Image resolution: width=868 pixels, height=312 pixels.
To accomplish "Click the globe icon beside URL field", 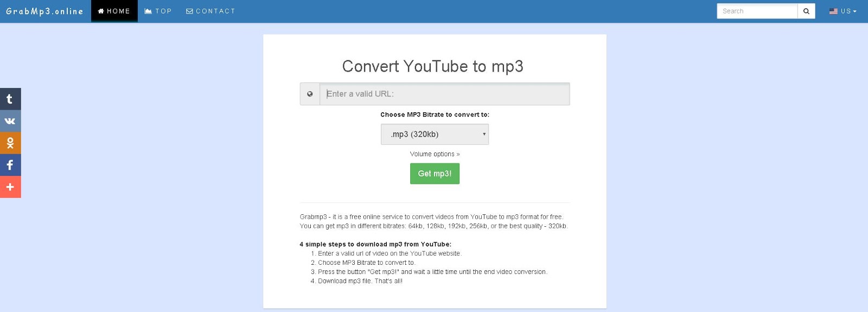I will point(310,94).
